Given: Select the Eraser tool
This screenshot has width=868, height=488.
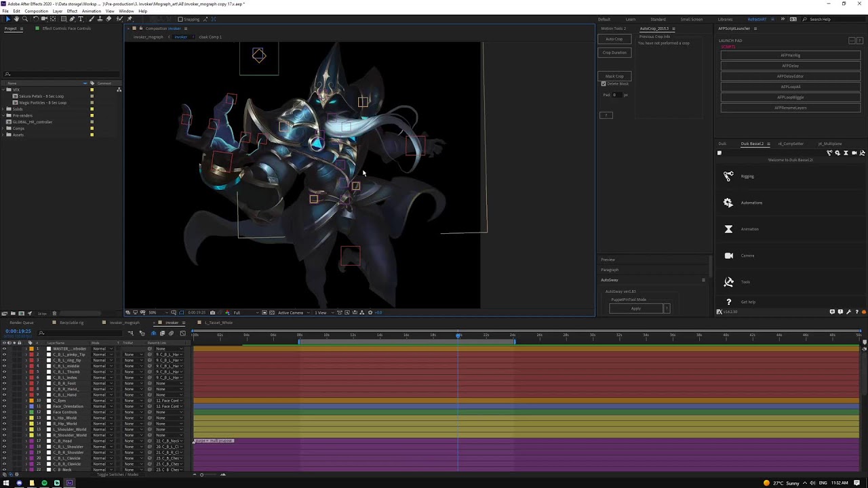Looking at the screenshot, I should (108, 19).
